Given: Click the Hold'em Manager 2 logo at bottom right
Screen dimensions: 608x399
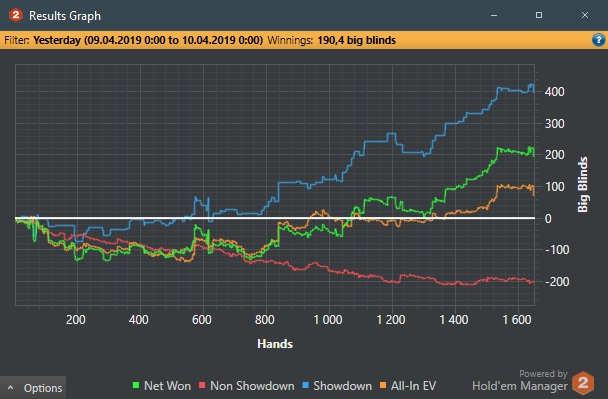Looking at the screenshot, I should [x=583, y=383].
